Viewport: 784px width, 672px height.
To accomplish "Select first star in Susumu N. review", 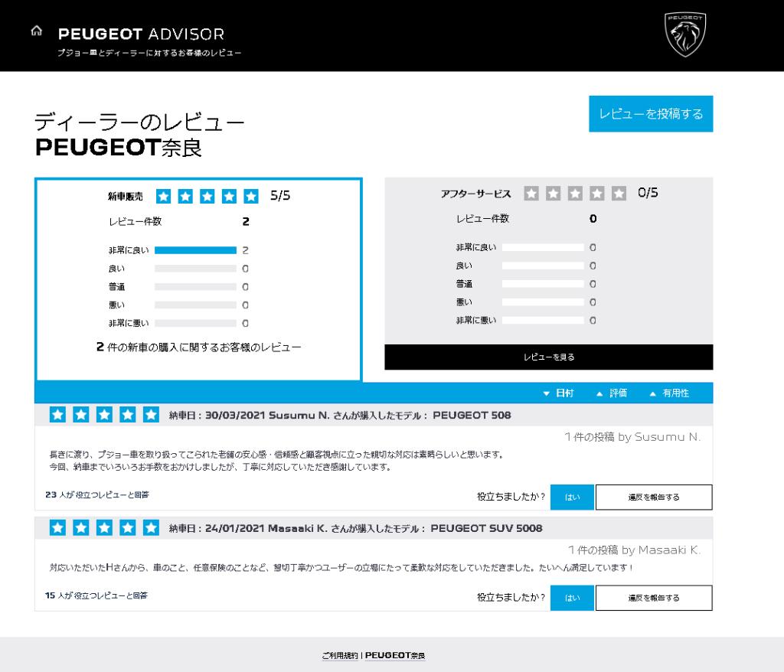I will [x=57, y=415].
